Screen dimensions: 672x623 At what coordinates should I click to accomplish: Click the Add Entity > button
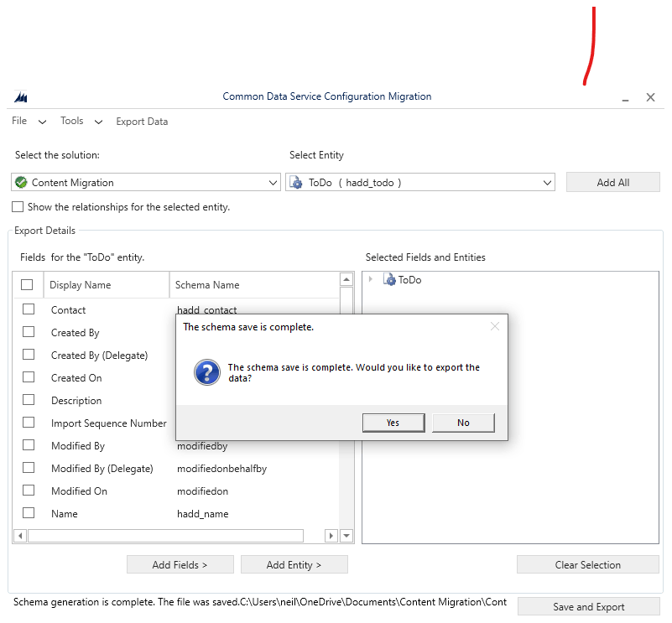tap(294, 565)
